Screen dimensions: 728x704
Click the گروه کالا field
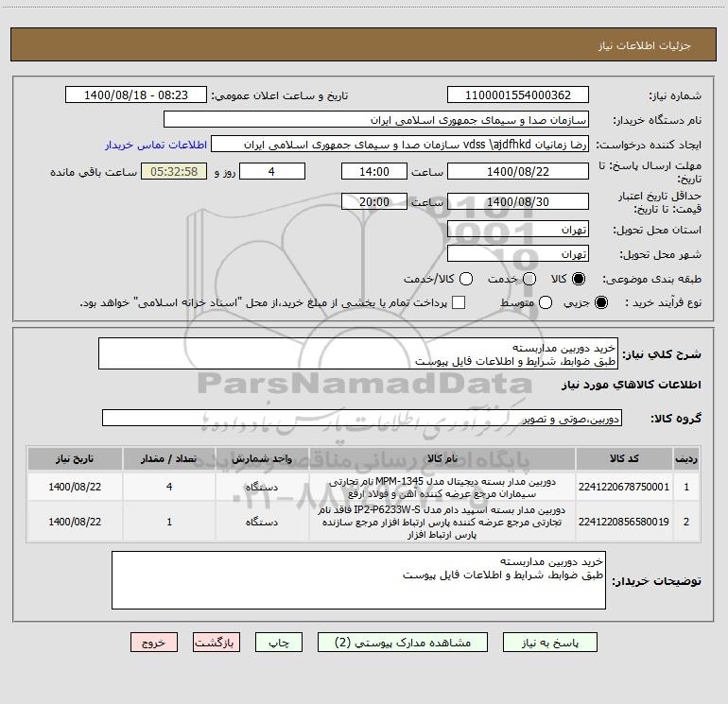(x=362, y=418)
